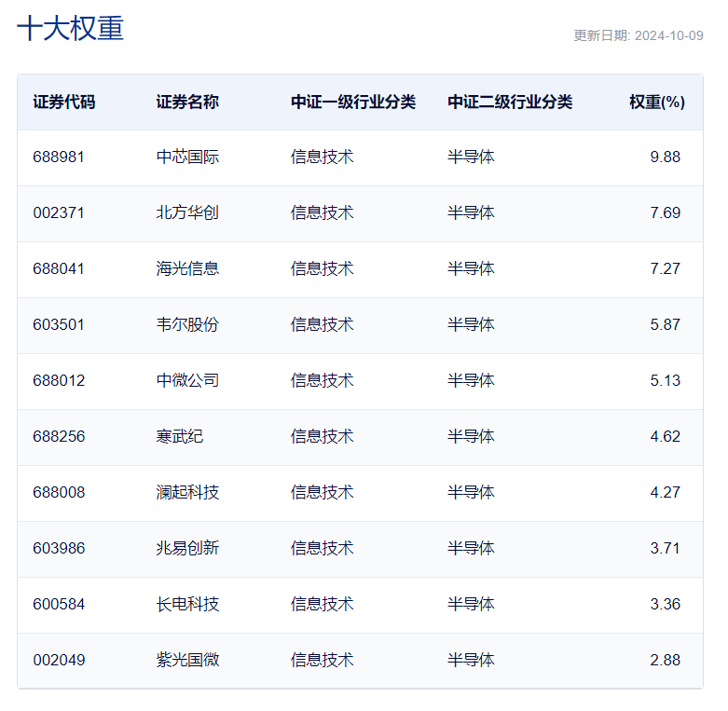
Task: Click the 十大权重 heading
Action: [x=70, y=28]
